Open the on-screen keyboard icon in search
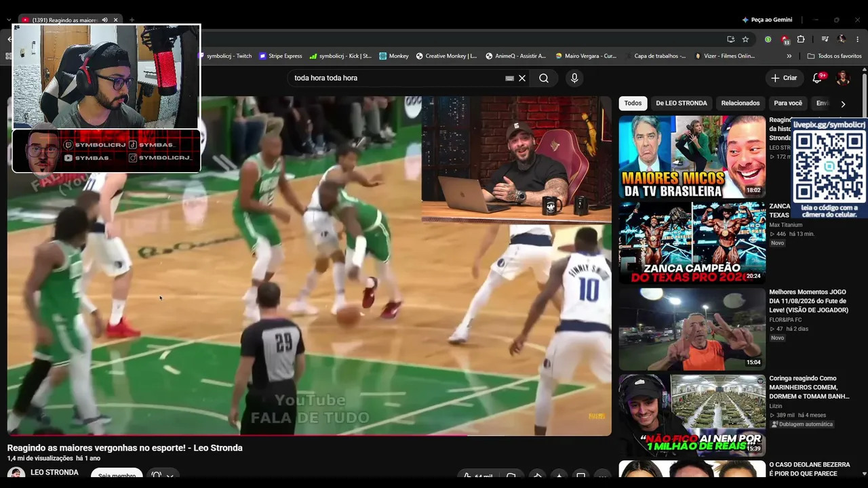Viewport: 868px width, 488px height. 509,78
